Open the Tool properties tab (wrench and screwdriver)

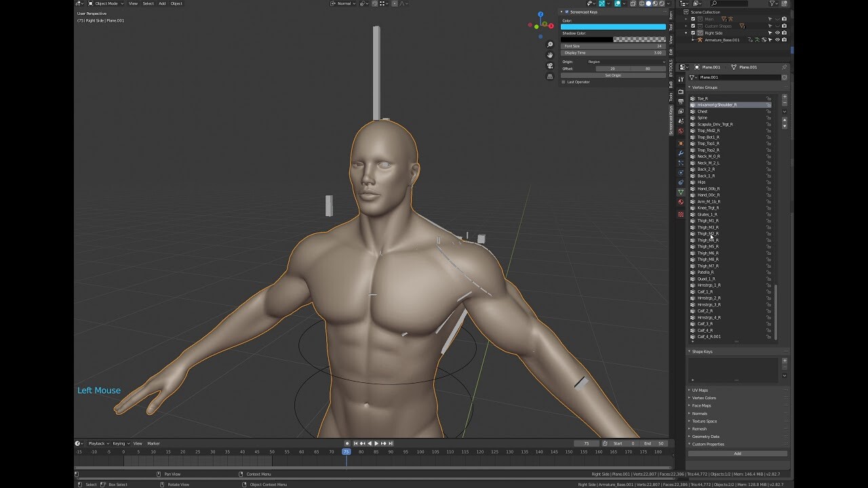click(681, 80)
